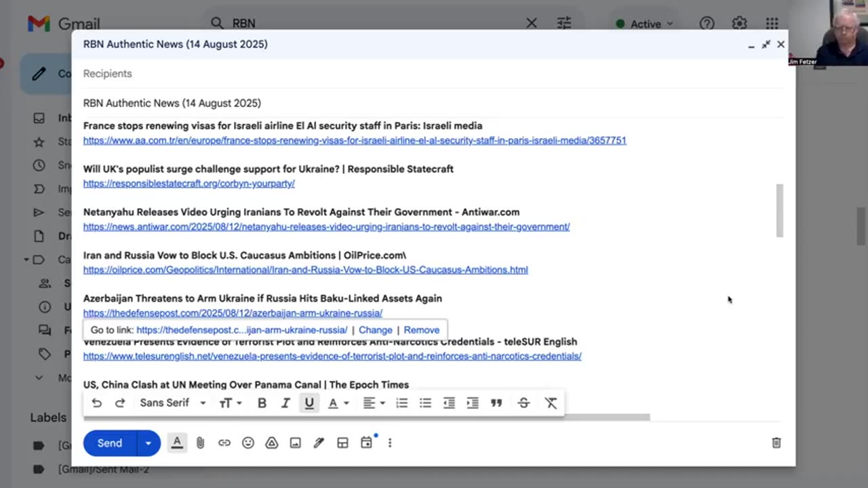Image resolution: width=868 pixels, height=488 pixels.
Task: Open the text color picker
Action: point(338,403)
